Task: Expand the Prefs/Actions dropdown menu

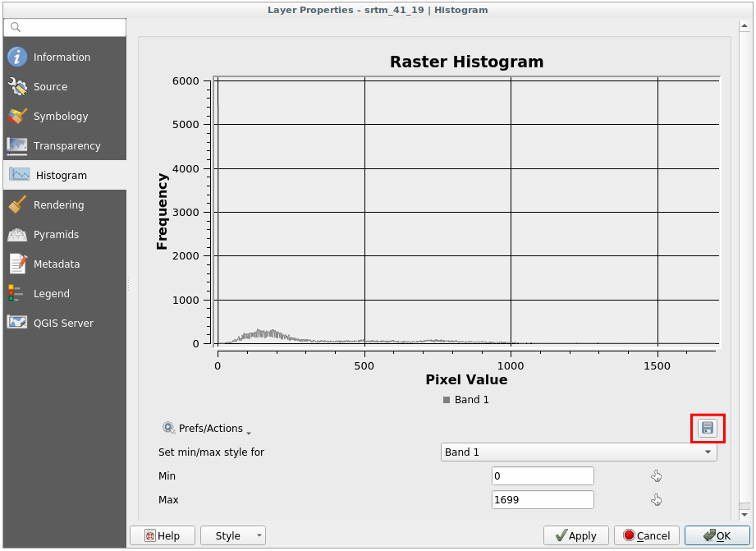Action: 207,429
